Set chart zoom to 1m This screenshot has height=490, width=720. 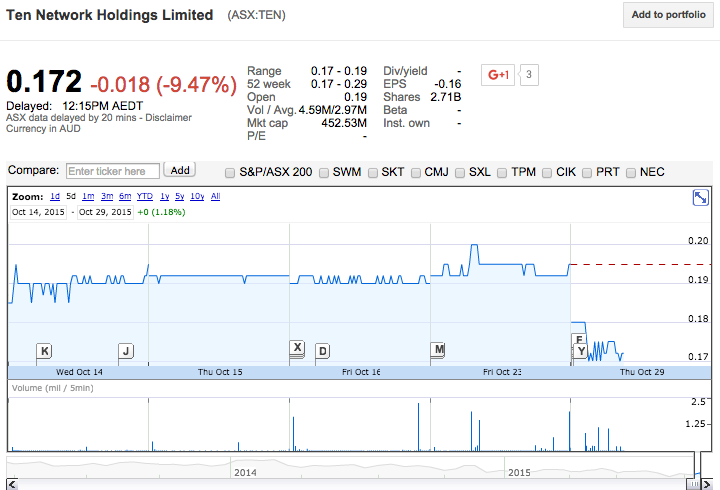(88, 196)
